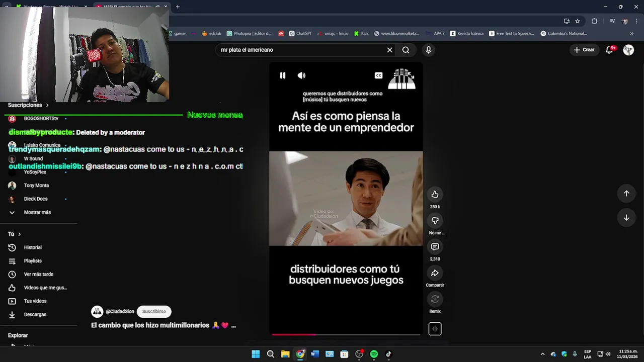
Task: Open Chrome media control icon
Action: tap(612, 21)
